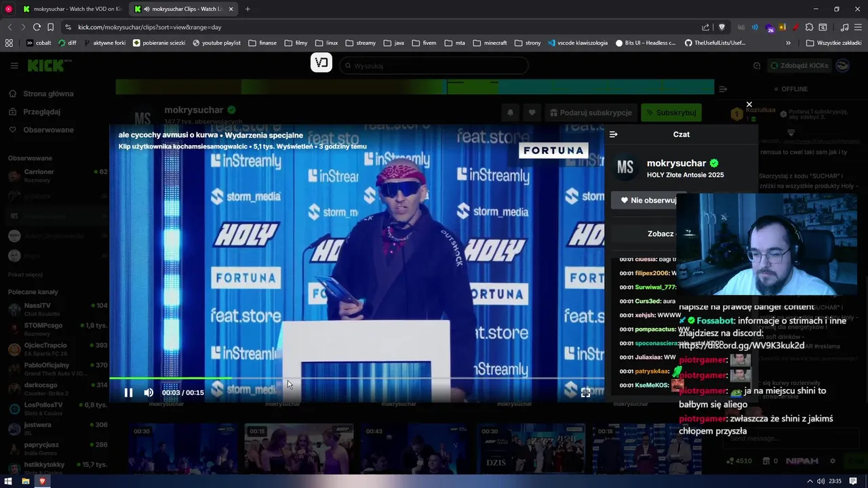Select NassiTV in recommended channels
The image size is (868, 488).
coord(58,309)
